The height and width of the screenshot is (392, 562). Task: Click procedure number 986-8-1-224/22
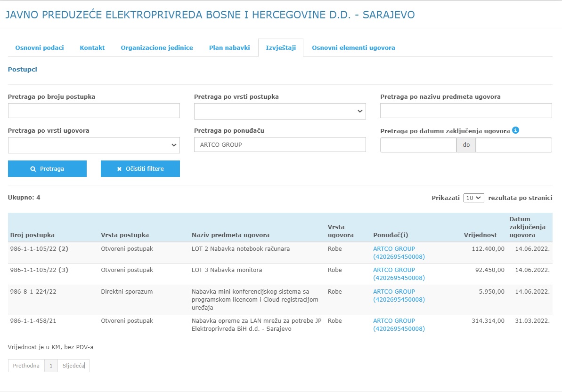click(x=33, y=291)
